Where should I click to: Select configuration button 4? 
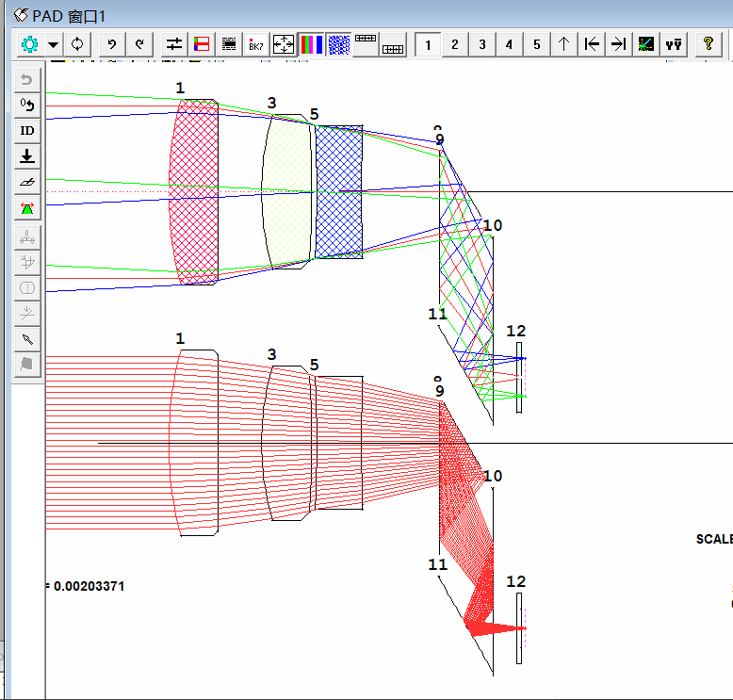(509, 44)
